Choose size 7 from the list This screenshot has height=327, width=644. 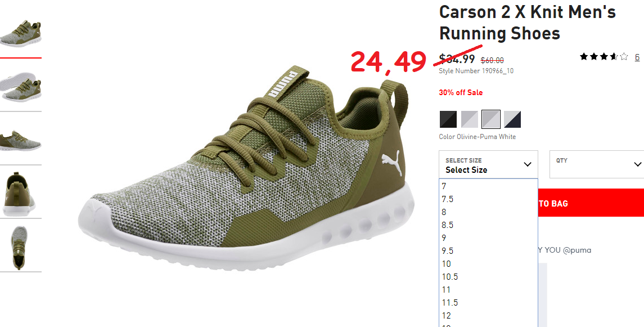[488, 186]
